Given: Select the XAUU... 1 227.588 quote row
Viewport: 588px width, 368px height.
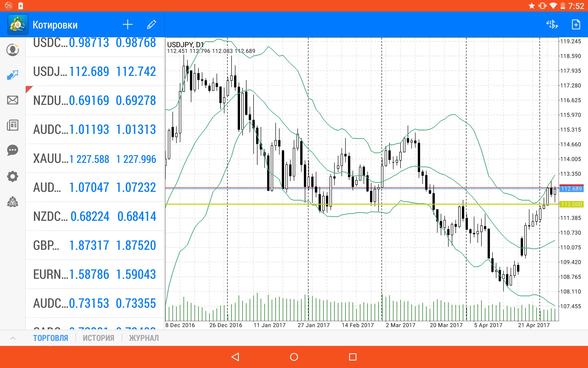Looking at the screenshot, I should click(95, 158).
